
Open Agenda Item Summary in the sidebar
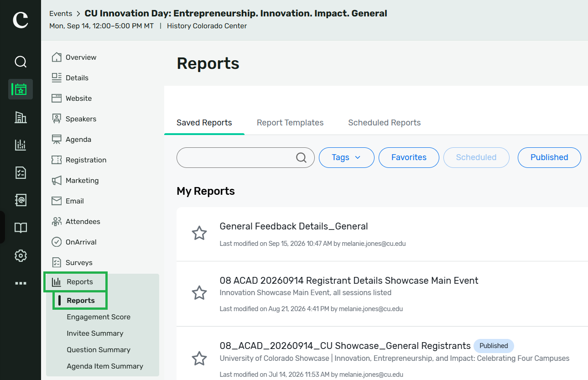point(105,366)
